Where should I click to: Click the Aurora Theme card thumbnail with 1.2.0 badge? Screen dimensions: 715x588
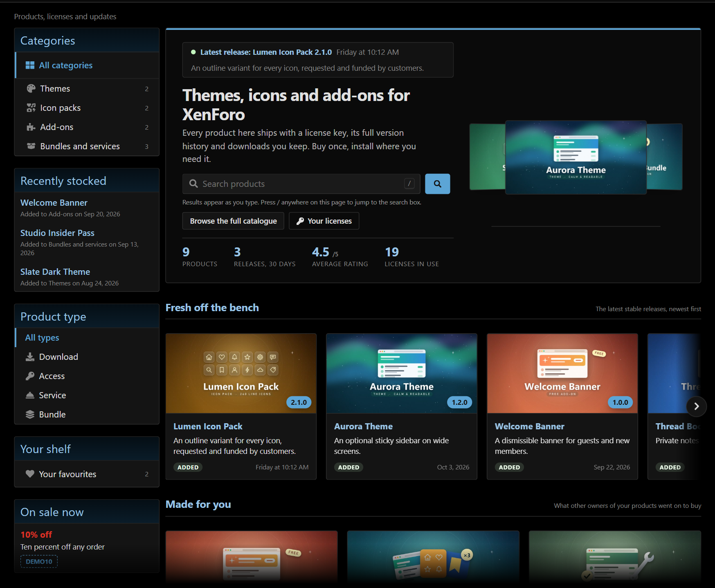402,373
